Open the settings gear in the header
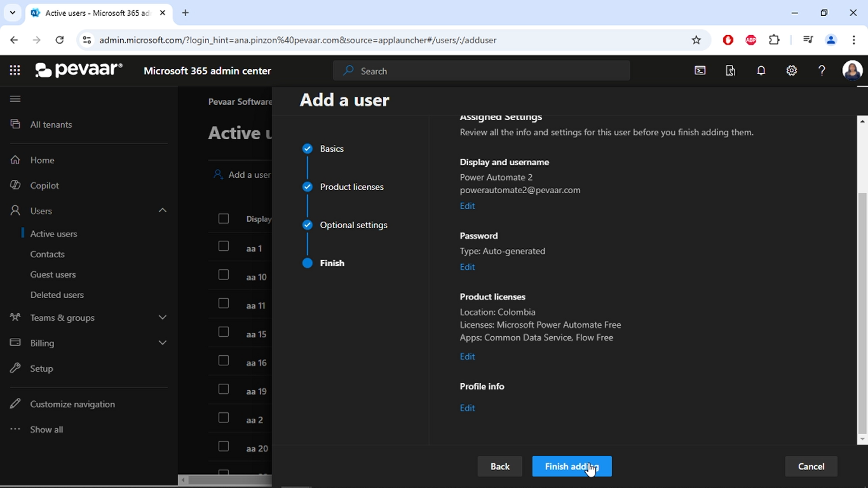Screen dimensions: 868x488 792,71
